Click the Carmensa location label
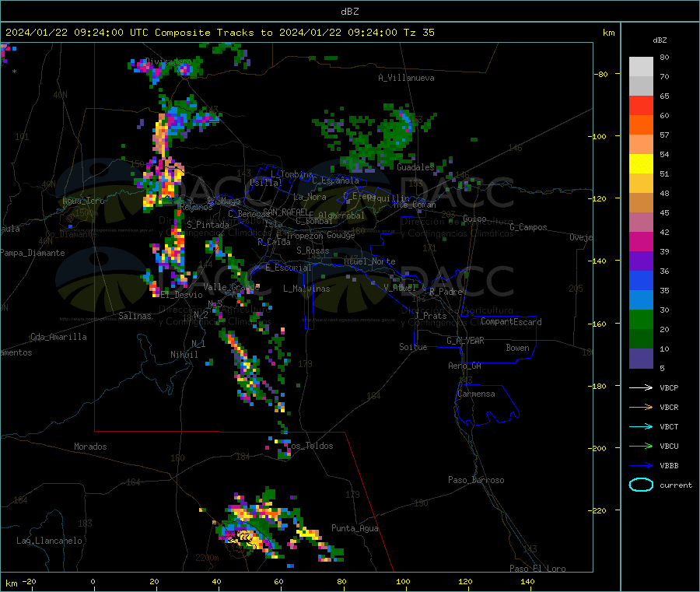Viewport: 700px width, 592px height. 476,394
